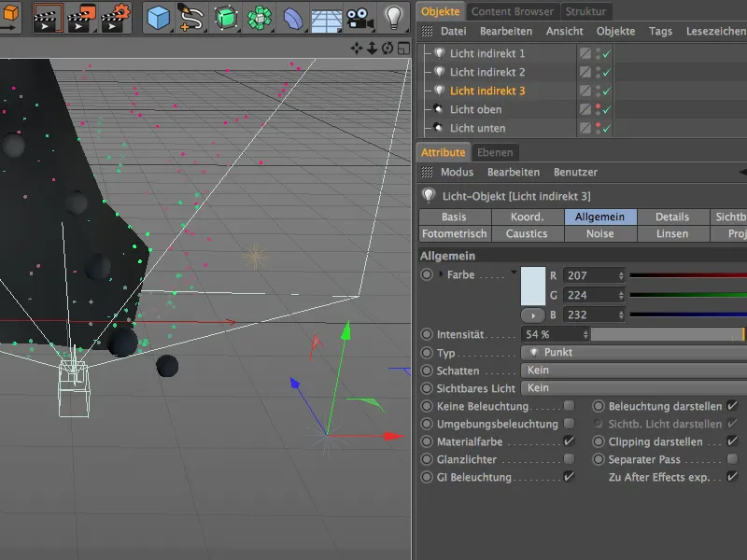Select Licht oben in the object list
This screenshot has height=560, width=747.
point(475,109)
